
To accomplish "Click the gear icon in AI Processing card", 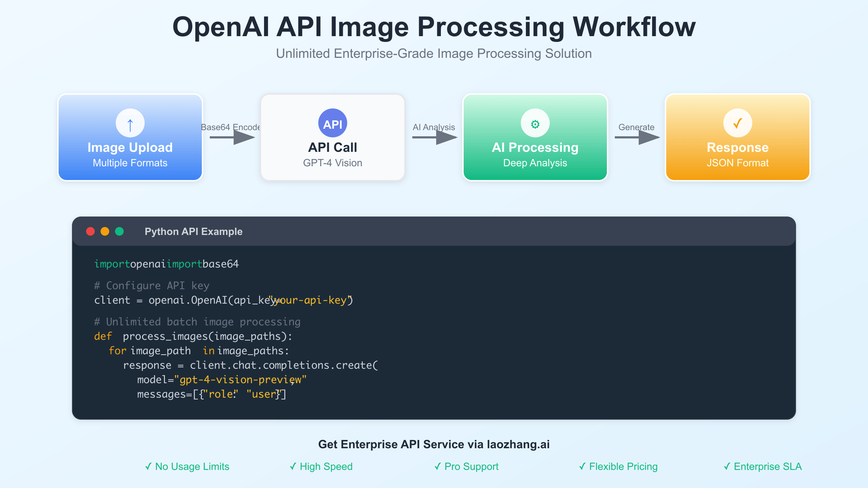I will (x=535, y=123).
